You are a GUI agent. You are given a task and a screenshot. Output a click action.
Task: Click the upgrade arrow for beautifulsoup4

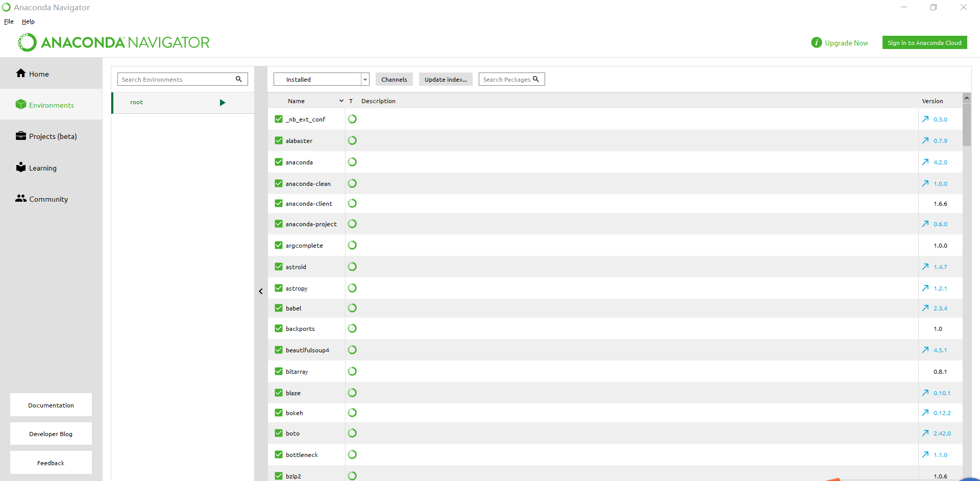click(x=925, y=350)
